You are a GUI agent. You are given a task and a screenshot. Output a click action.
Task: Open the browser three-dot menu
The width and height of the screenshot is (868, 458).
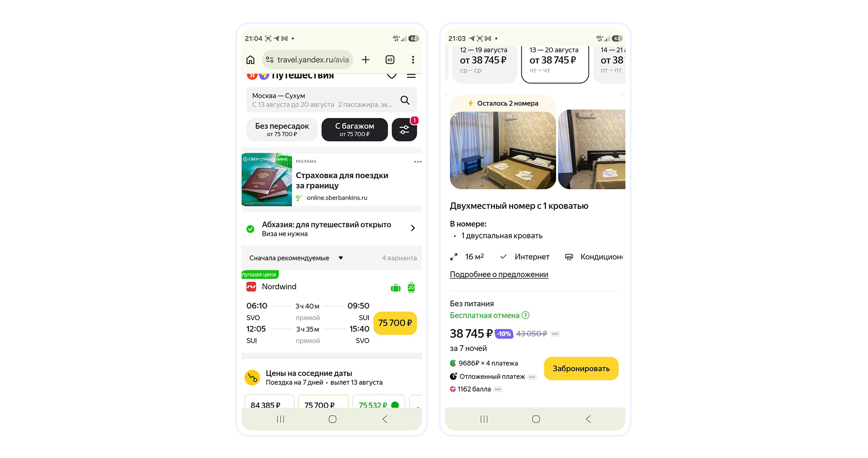click(x=413, y=60)
